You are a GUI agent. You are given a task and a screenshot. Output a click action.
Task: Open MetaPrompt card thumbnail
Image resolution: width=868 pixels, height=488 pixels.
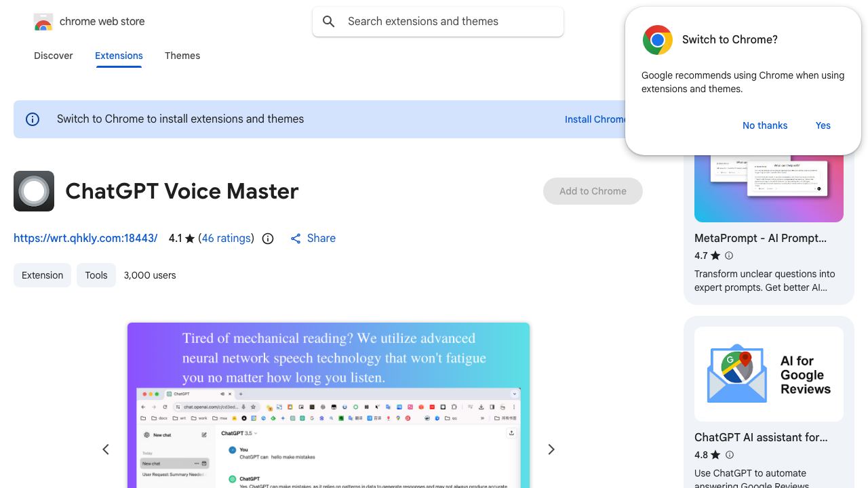pyautogui.click(x=769, y=188)
